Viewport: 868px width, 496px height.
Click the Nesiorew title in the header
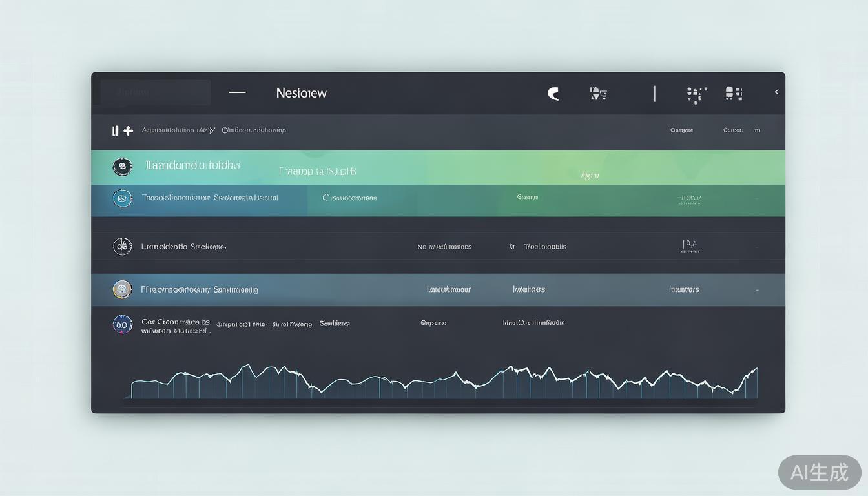[x=301, y=93]
